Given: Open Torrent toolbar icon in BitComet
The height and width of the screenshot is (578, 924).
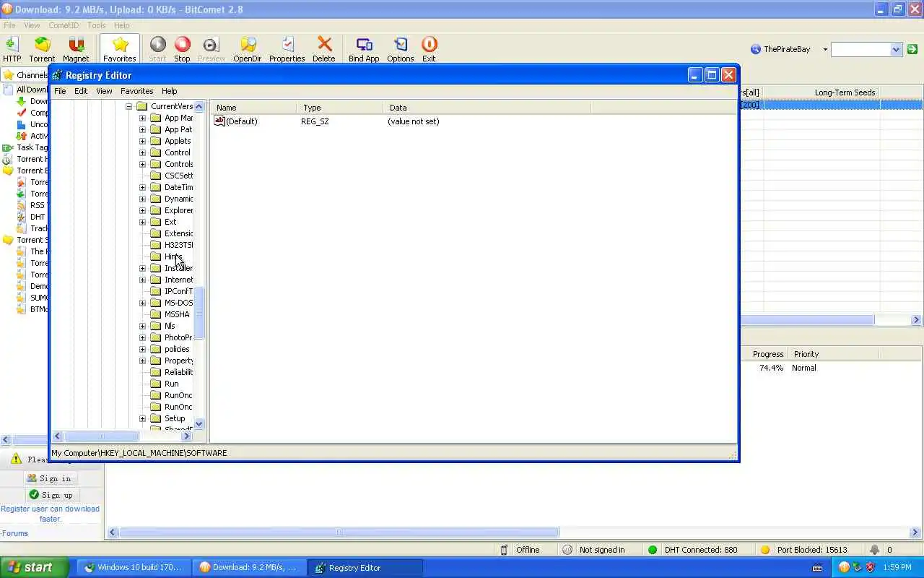Looking at the screenshot, I should tap(42, 49).
